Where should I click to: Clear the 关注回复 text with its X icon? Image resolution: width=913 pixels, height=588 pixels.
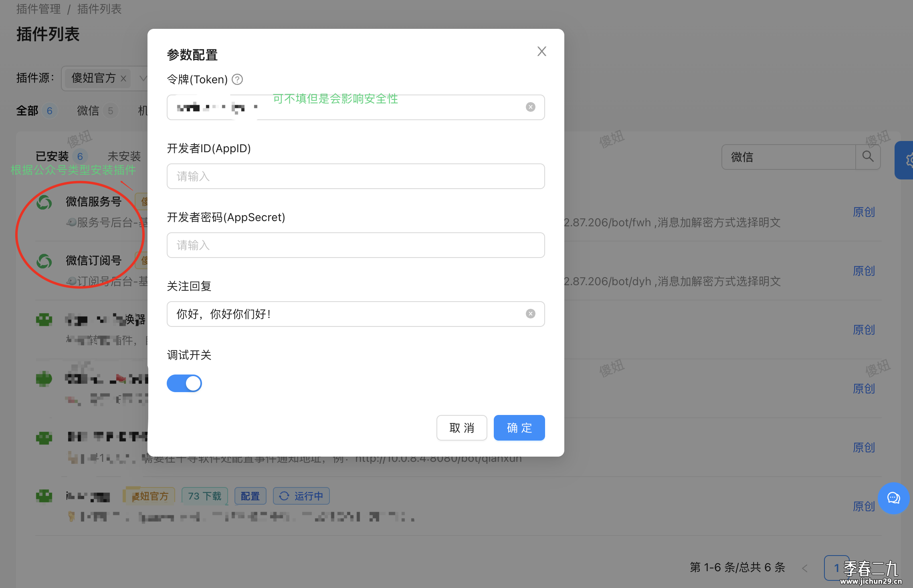(x=530, y=314)
